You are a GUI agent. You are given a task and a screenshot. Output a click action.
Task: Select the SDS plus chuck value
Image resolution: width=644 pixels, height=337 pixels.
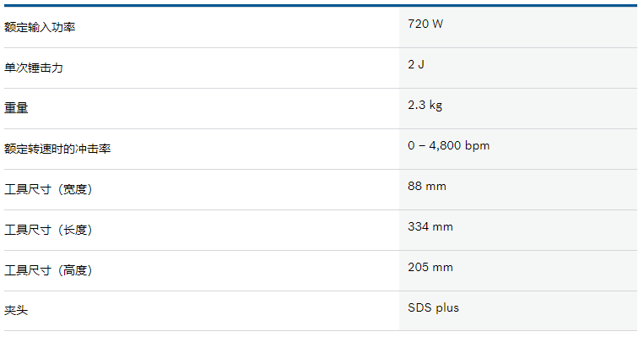tap(433, 307)
